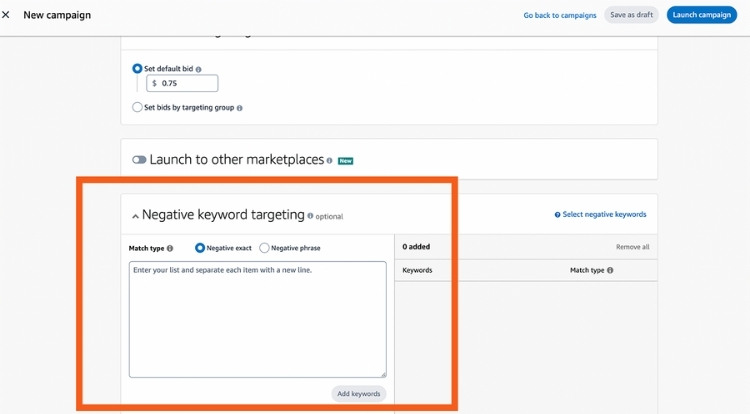Click the Add keywords button
The width and height of the screenshot is (750, 414).
click(359, 394)
